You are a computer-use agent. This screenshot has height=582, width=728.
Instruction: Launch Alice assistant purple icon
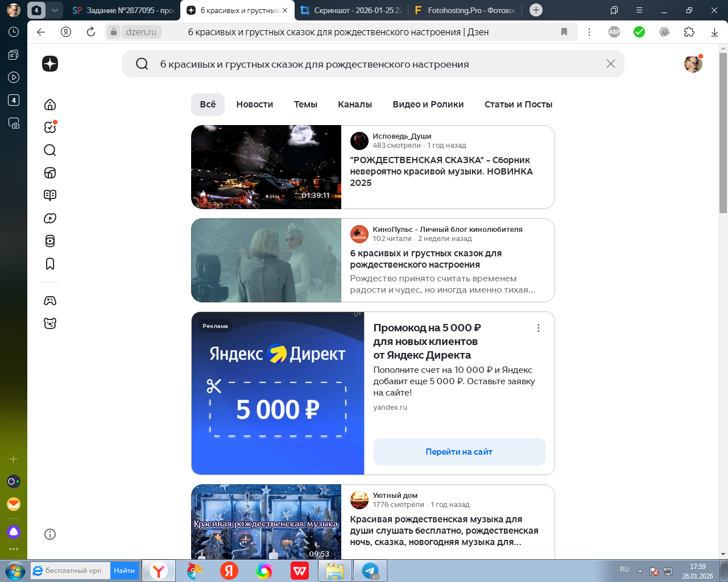click(14, 531)
